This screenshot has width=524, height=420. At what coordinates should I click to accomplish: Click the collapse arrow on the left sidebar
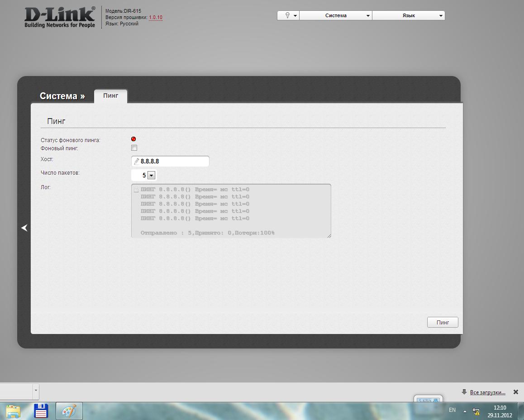[x=24, y=228]
